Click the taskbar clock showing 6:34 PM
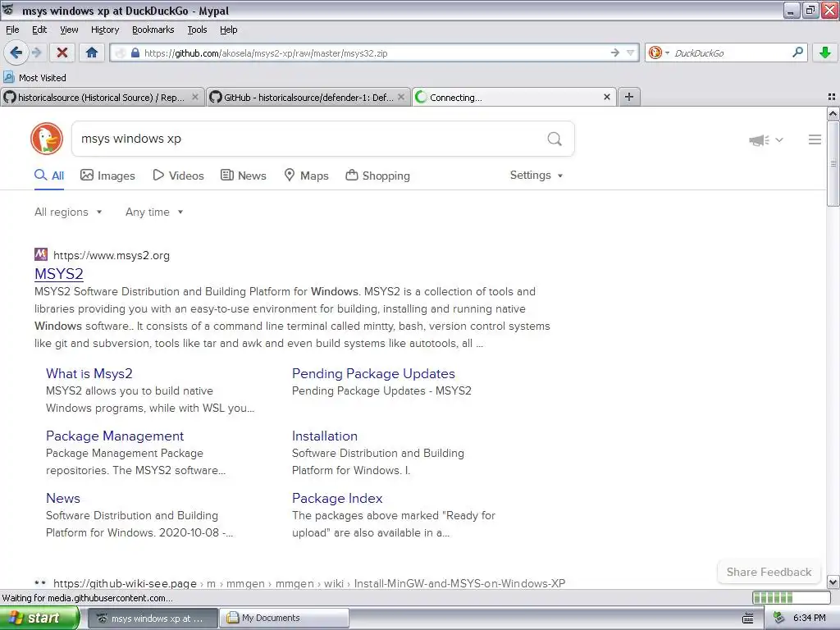Viewport: 840px width, 630px height. (x=809, y=619)
